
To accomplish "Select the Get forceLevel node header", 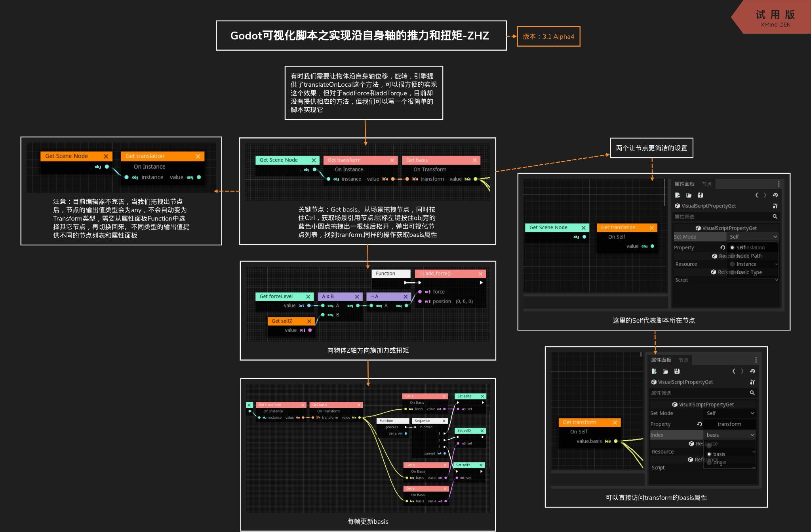I will coord(284,296).
